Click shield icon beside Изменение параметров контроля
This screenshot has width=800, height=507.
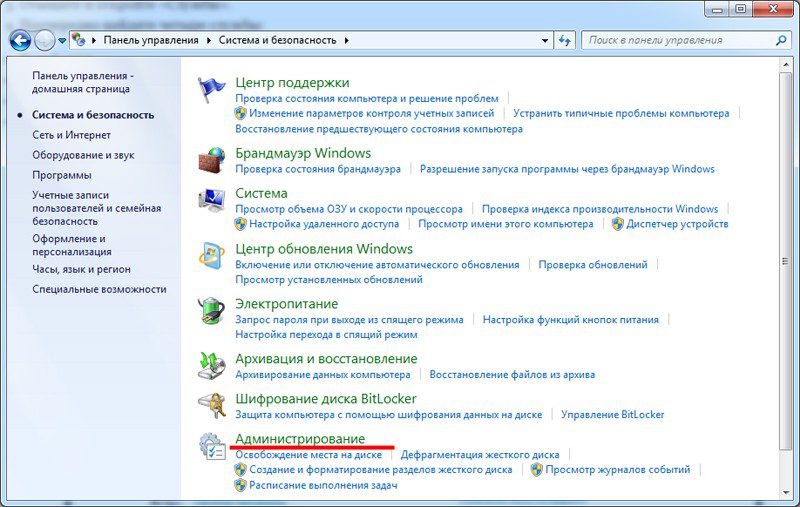point(240,113)
